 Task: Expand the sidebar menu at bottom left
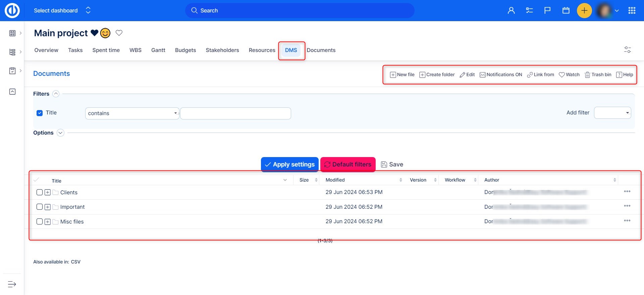[12, 284]
